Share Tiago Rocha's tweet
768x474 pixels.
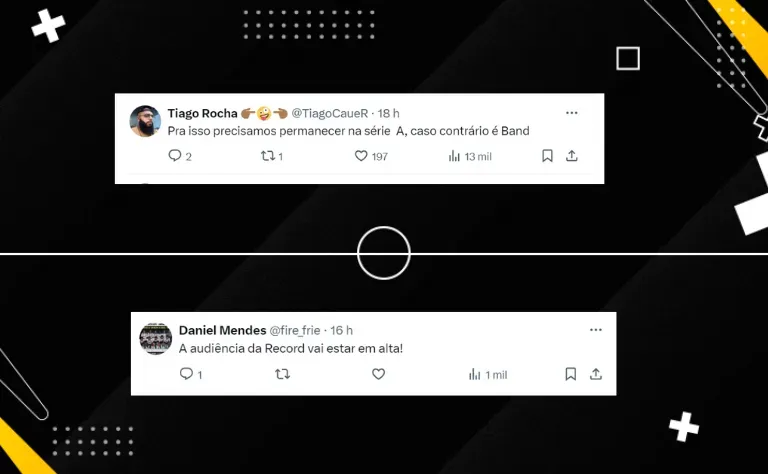(572, 156)
